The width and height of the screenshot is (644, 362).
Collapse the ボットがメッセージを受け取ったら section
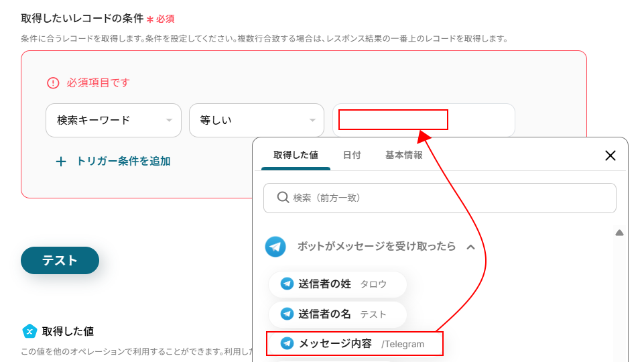(x=470, y=247)
